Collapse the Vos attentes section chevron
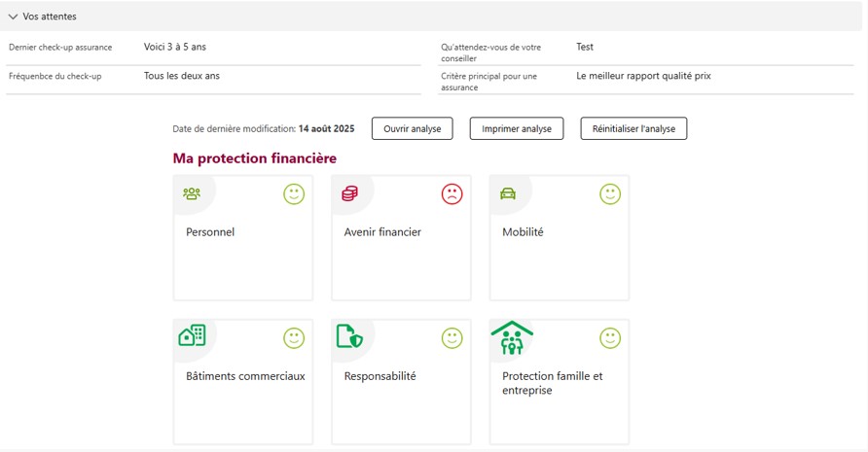Image resolution: width=868 pixels, height=452 pixels. tap(14, 17)
